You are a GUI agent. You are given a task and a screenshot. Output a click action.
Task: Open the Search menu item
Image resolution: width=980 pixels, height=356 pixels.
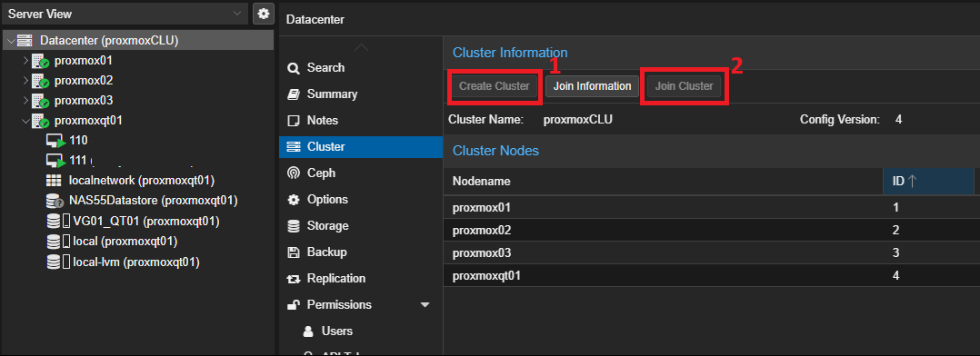(361, 67)
